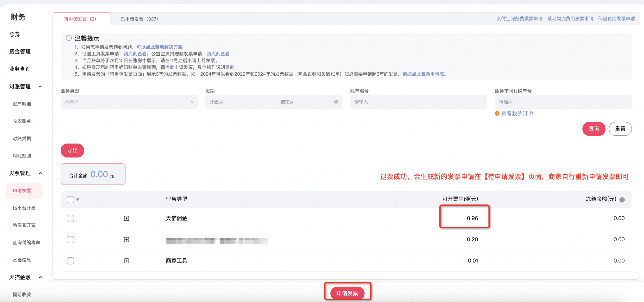Click the orange info icon by 查看我的订单
The image size is (644, 302).
point(497,113)
